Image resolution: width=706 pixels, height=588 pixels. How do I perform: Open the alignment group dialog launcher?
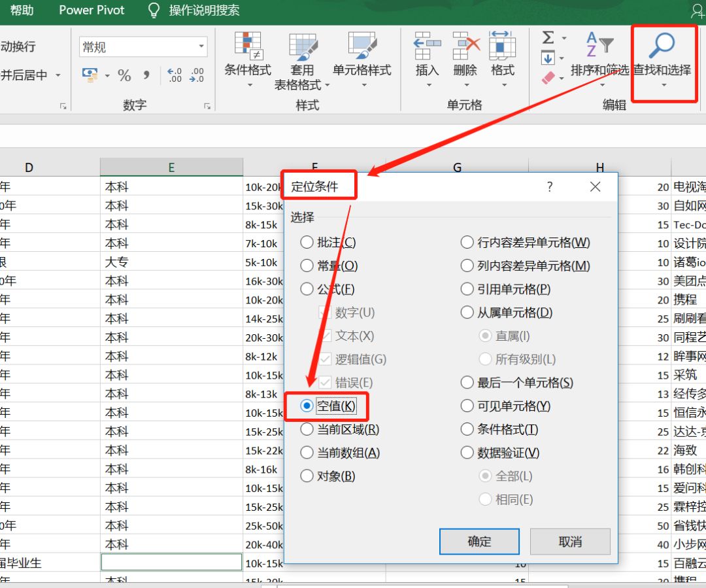[63, 107]
